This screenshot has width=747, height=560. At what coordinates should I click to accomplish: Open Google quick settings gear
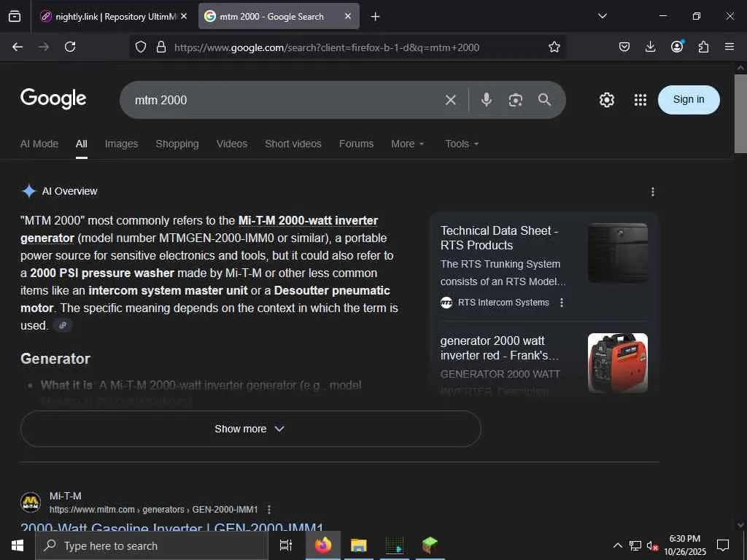606,100
